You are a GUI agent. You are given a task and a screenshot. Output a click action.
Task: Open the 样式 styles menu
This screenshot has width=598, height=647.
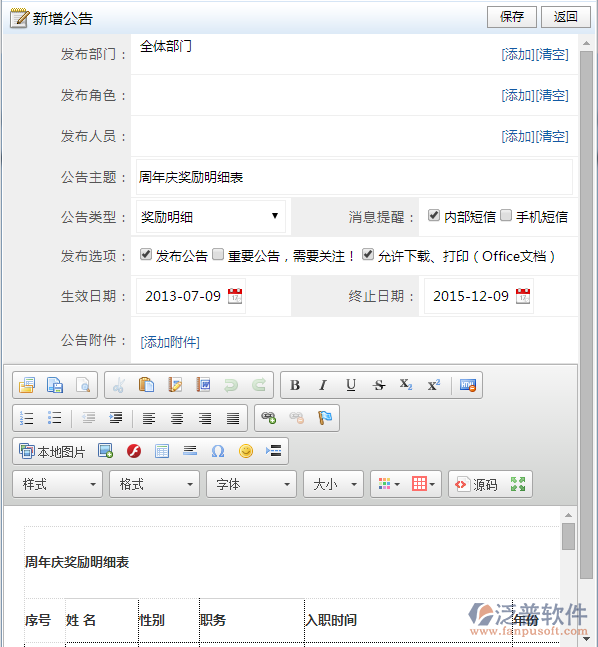pos(57,484)
